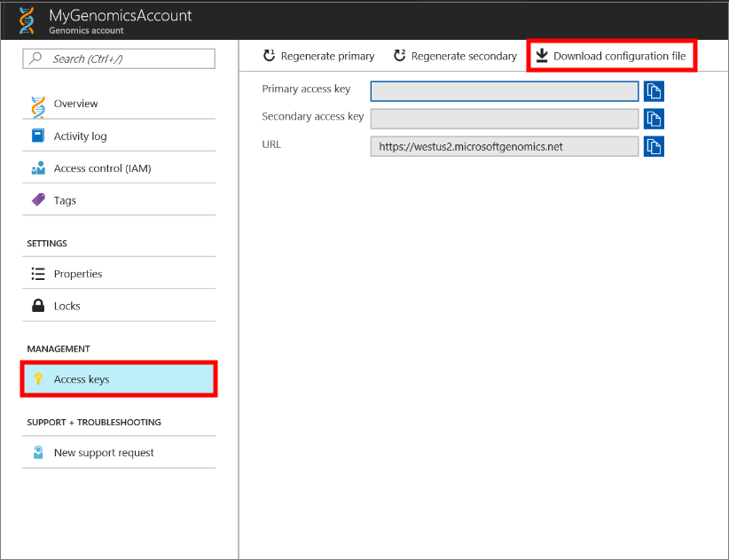The width and height of the screenshot is (729, 560).
Task: Click the Access keys key icon
Action: point(38,378)
